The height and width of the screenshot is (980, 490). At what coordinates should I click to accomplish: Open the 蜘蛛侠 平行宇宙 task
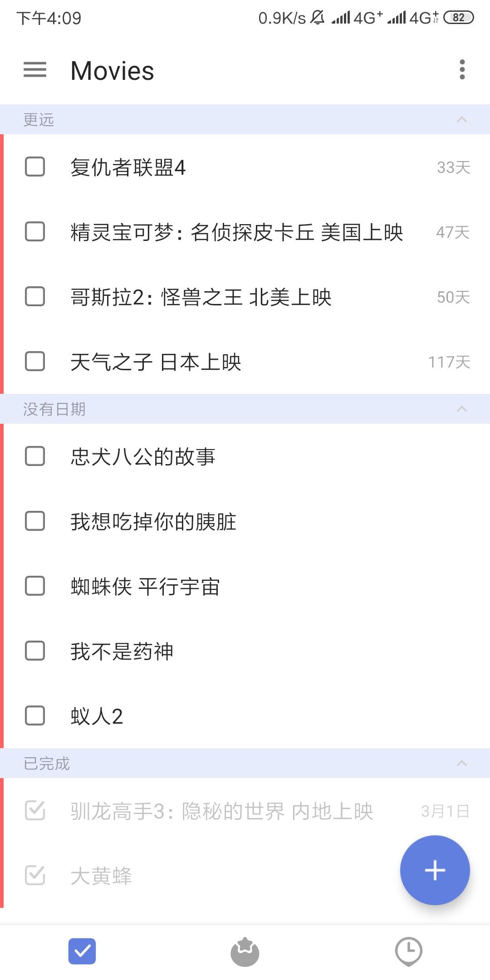point(145,587)
